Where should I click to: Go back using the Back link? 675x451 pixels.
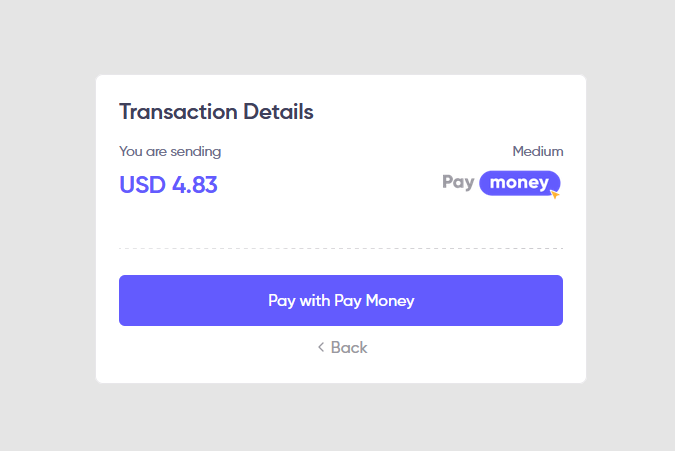point(342,347)
